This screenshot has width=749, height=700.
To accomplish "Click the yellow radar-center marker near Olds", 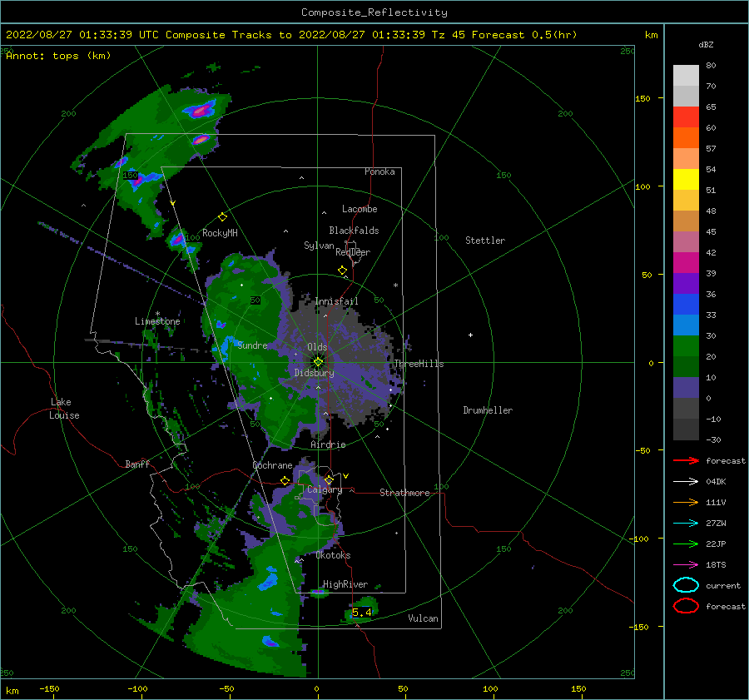I will pyautogui.click(x=318, y=362).
